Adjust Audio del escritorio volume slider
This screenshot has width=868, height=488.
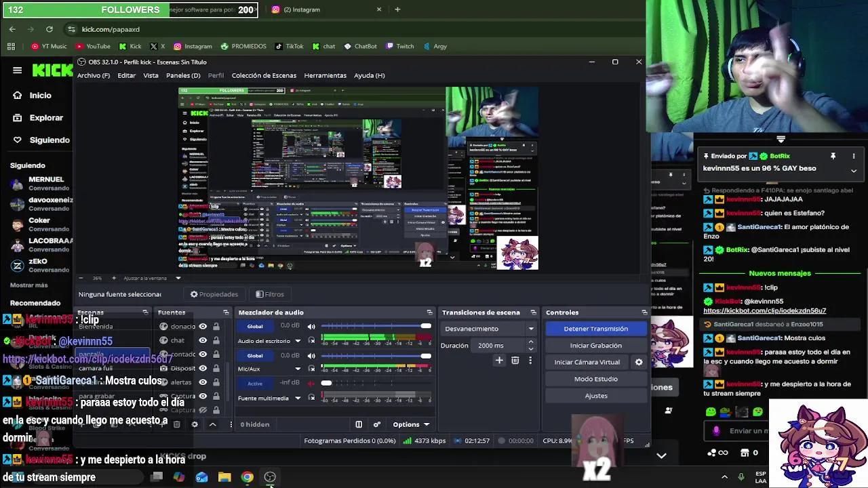(376, 326)
